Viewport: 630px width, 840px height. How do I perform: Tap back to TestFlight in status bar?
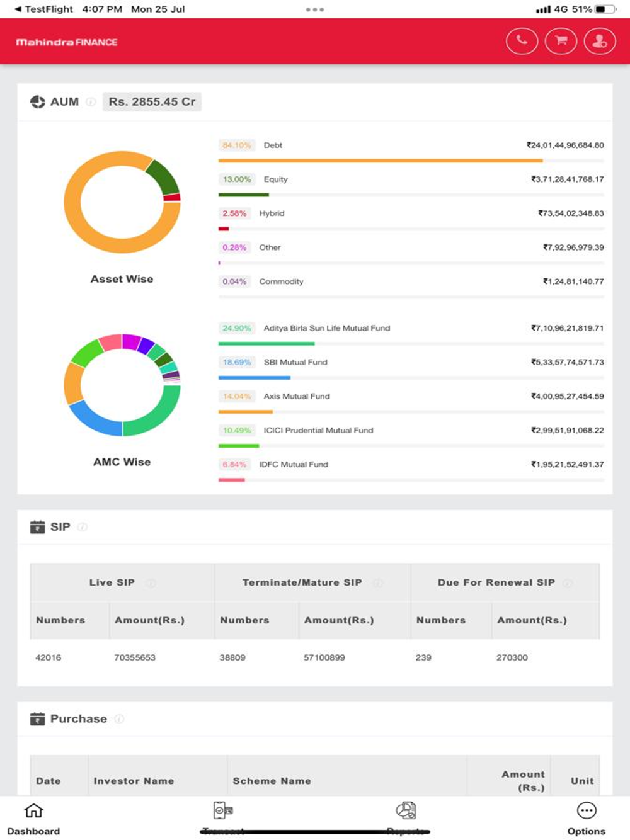click(43, 9)
